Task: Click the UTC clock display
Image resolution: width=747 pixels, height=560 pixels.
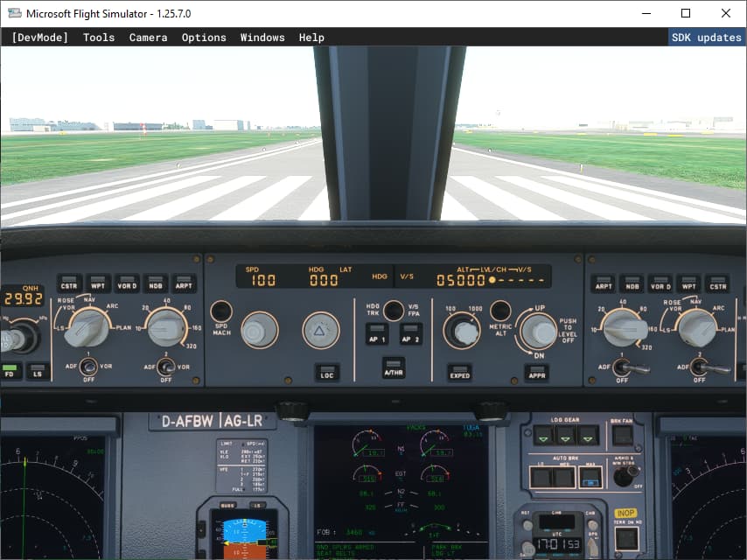Action: pyautogui.click(x=558, y=544)
